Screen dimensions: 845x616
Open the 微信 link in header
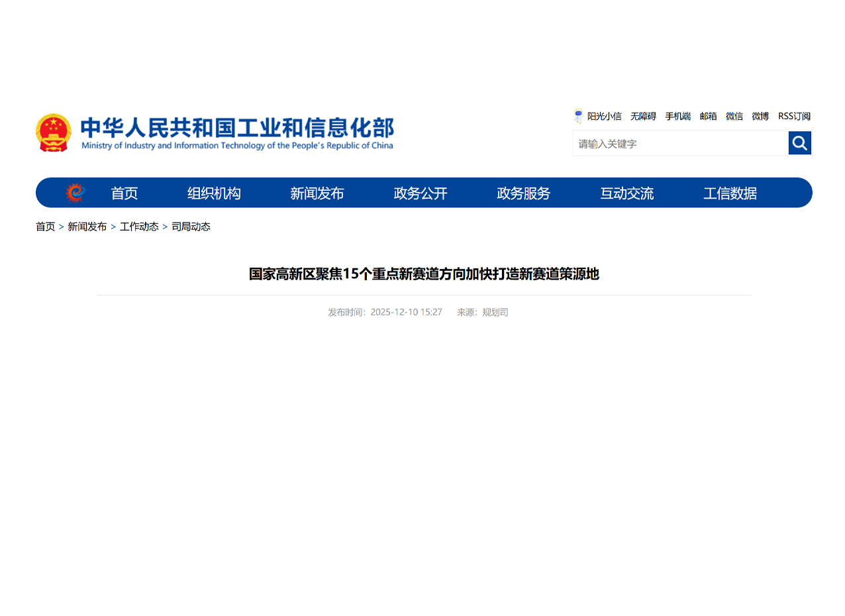coord(734,117)
